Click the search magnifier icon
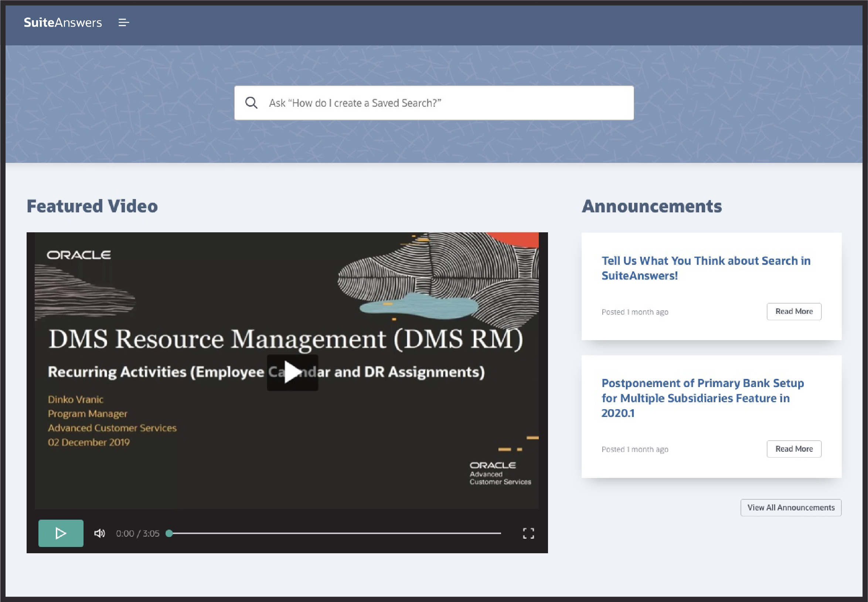Screen dimensions: 868x602 (251, 103)
